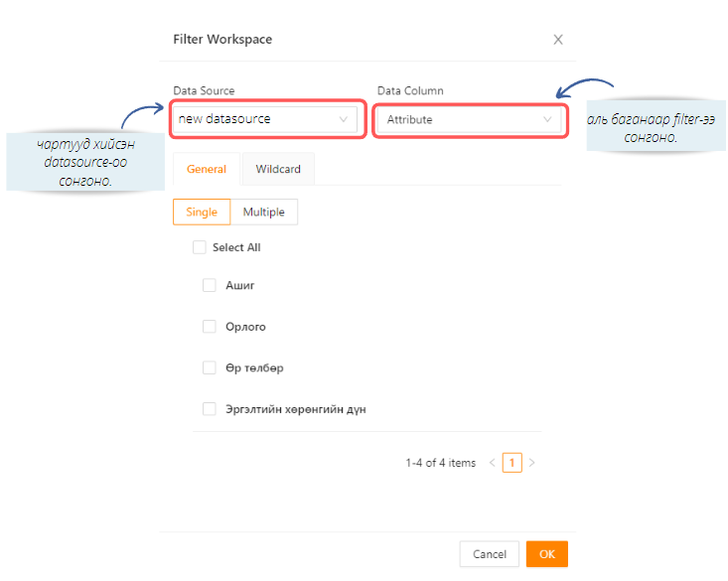Viewport: 728px width, 581px height.
Task: Check the Өр төлбөр checkbox
Action: [x=210, y=367]
